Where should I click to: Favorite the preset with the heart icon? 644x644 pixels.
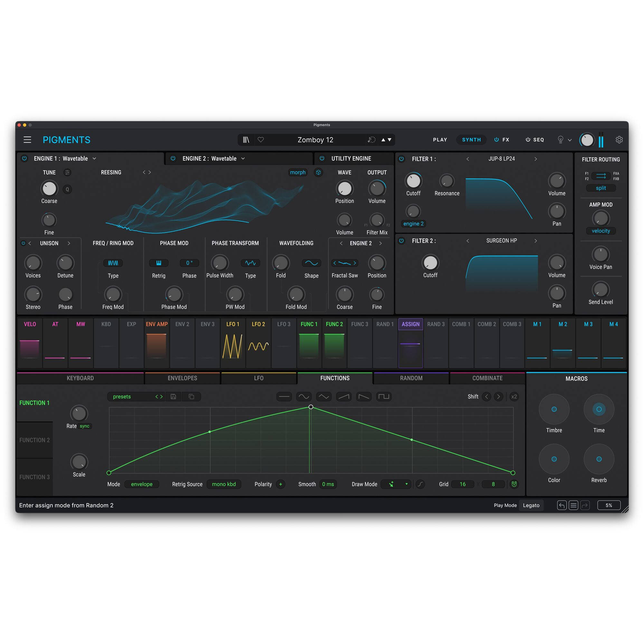[261, 140]
